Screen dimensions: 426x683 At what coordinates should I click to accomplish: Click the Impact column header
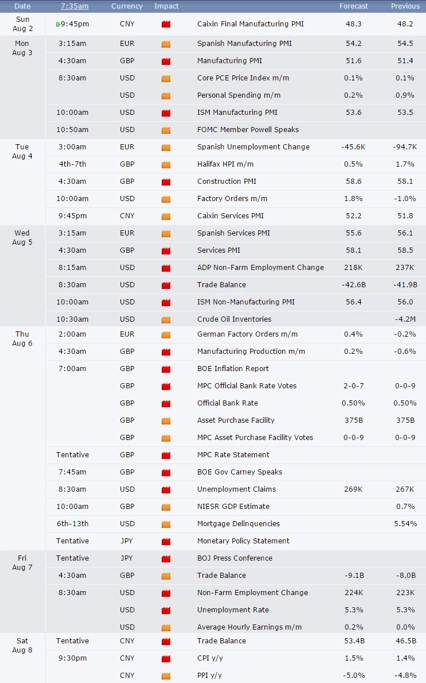click(166, 6)
